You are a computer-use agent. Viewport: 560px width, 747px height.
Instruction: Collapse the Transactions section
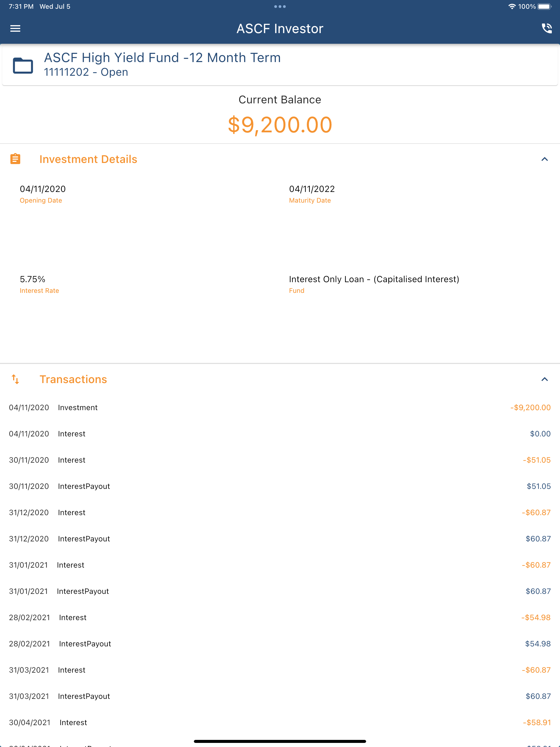pyautogui.click(x=544, y=379)
